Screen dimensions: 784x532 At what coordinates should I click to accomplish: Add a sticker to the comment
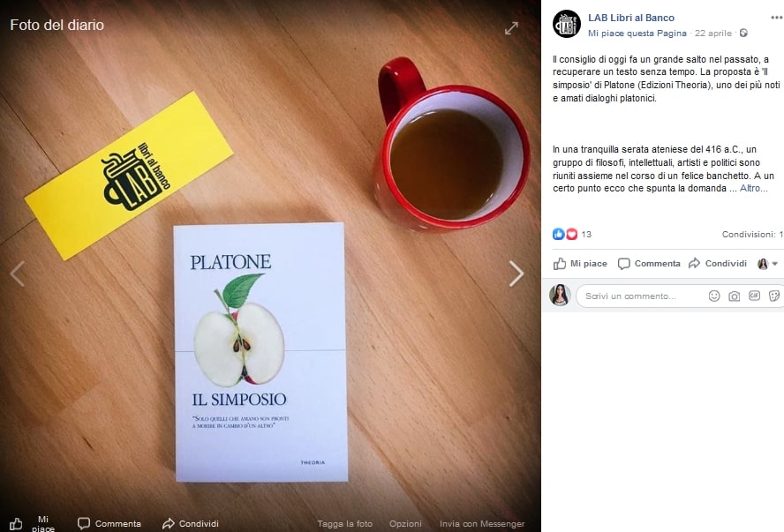pos(774,296)
